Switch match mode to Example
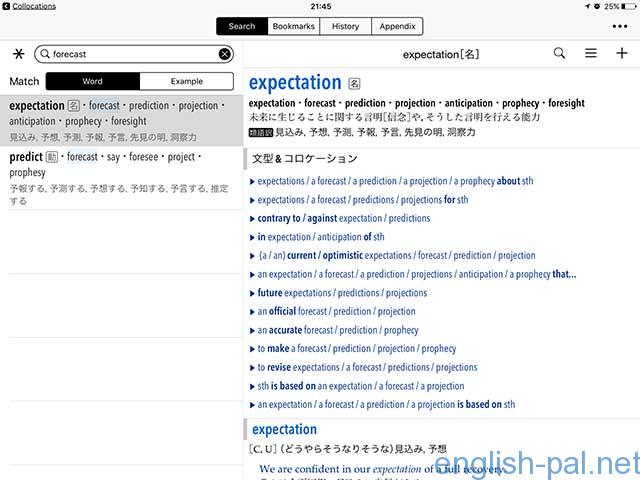The image size is (640, 480). 186,81
